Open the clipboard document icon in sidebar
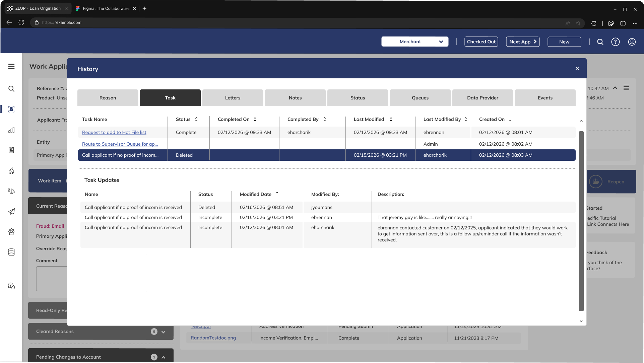 [x=11, y=150]
